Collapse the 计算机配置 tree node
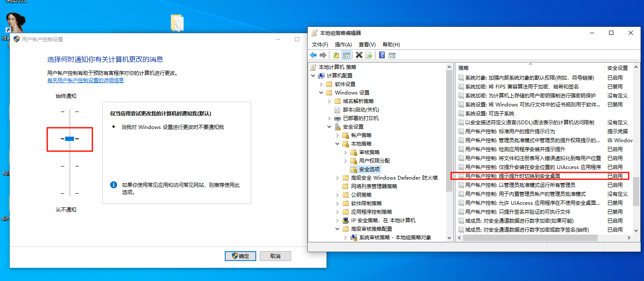 [x=313, y=76]
